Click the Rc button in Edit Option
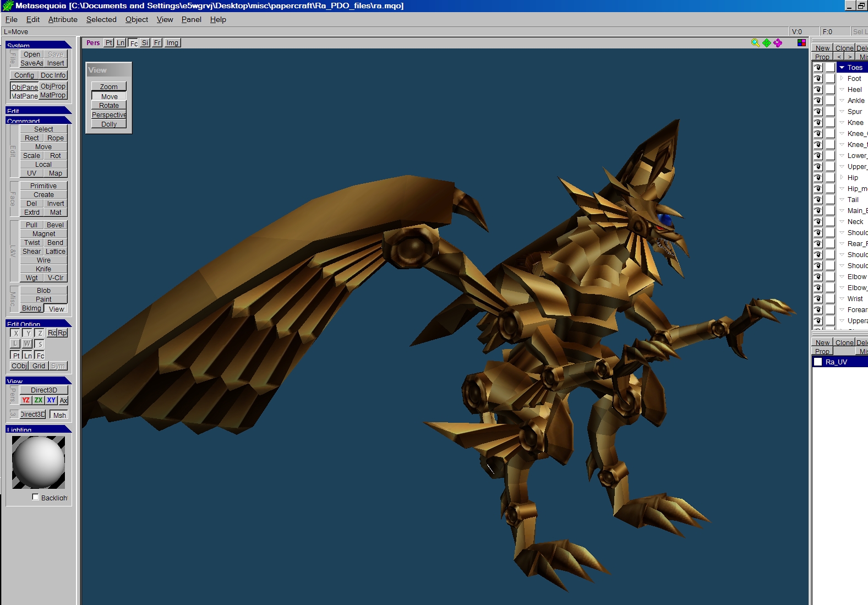 tap(52, 333)
